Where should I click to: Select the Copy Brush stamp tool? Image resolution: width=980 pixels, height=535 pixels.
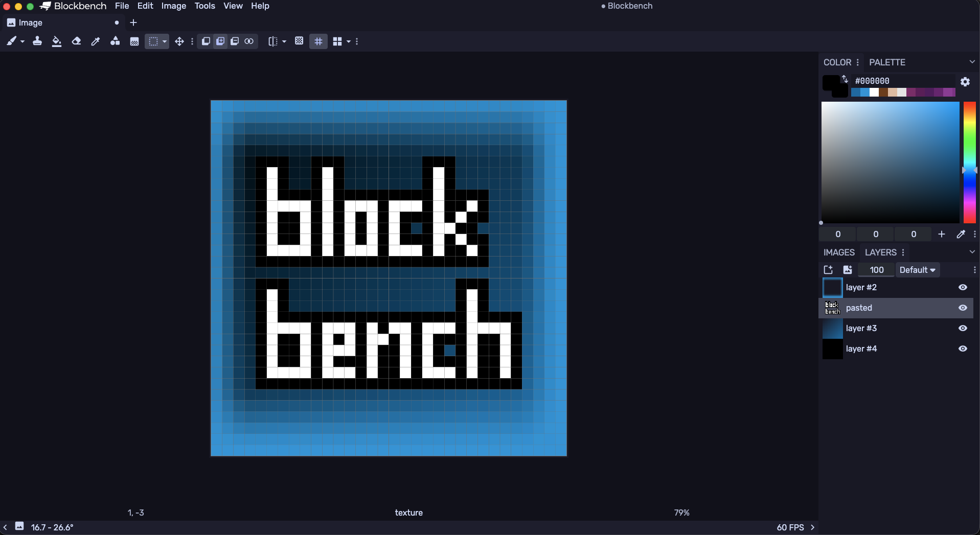37,41
